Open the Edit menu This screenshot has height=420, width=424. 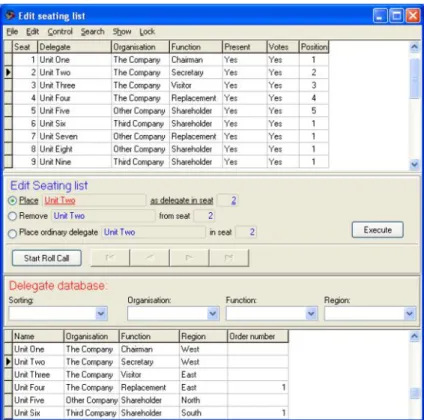click(x=32, y=32)
